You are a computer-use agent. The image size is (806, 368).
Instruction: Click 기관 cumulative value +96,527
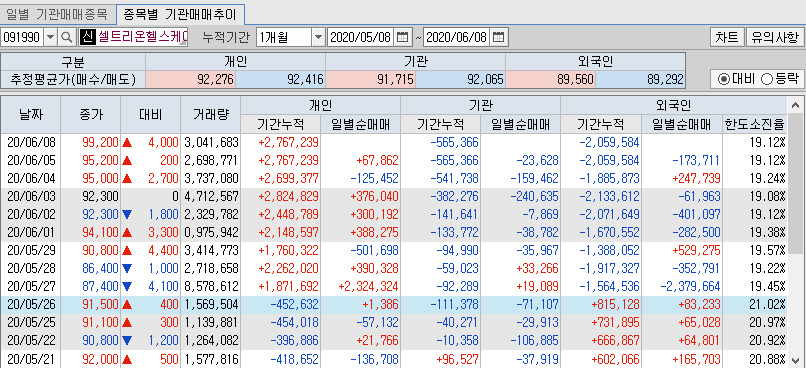pyautogui.click(x=457, y=358)
